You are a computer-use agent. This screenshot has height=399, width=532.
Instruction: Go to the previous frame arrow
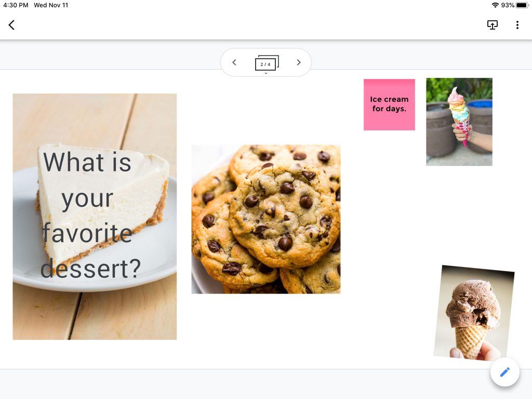pos(234,62)
